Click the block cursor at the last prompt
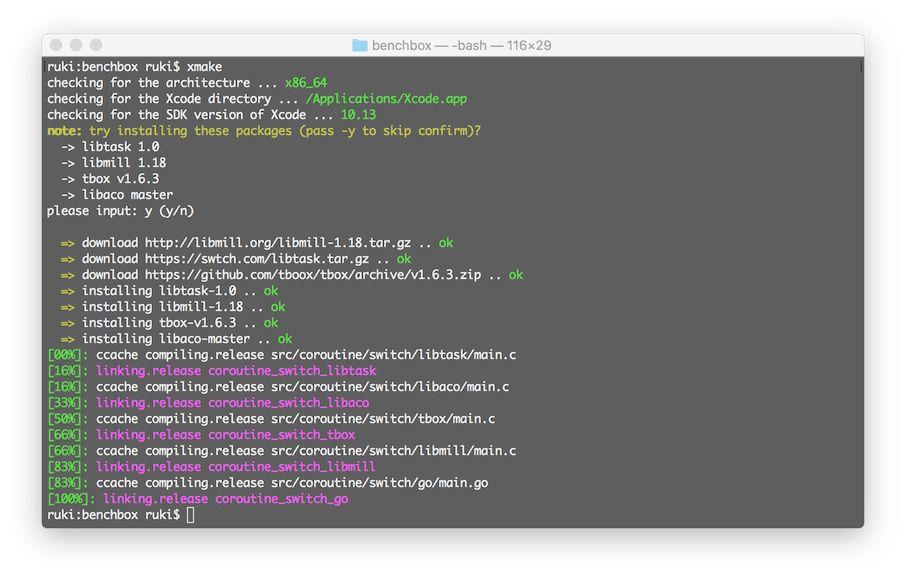The image size is (906, 578). click(x=190, y=514)
